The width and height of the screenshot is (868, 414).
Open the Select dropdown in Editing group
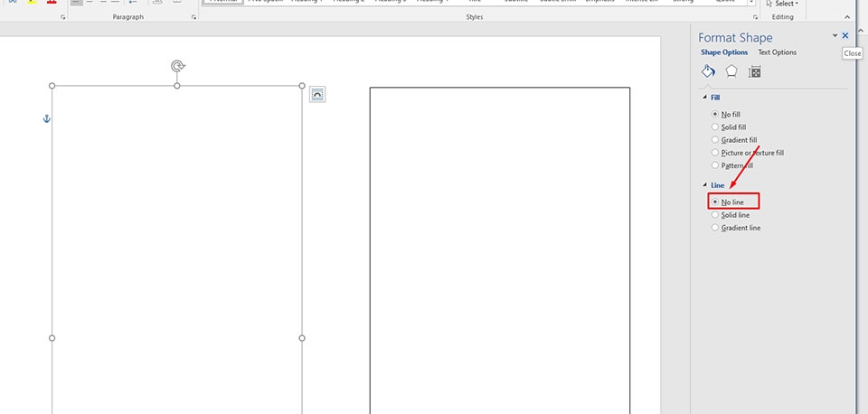pyautogui.click(x=782, y=4)
